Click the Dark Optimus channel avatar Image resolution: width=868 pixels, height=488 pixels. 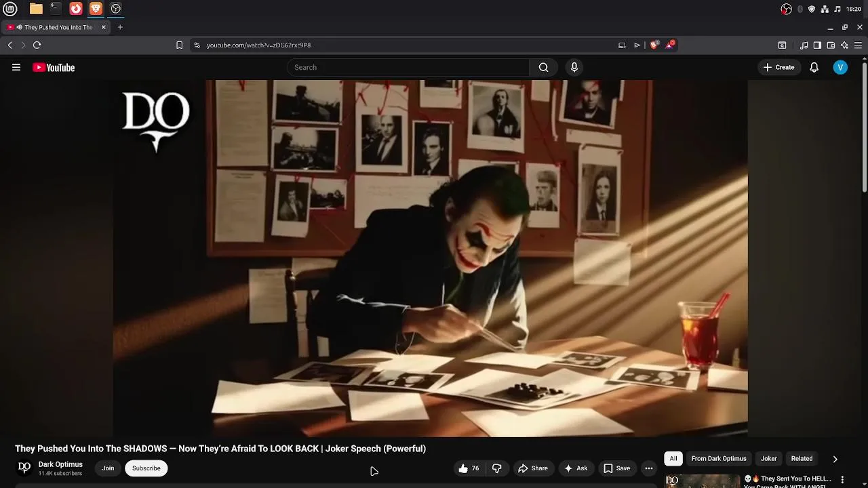coord(24,468)
